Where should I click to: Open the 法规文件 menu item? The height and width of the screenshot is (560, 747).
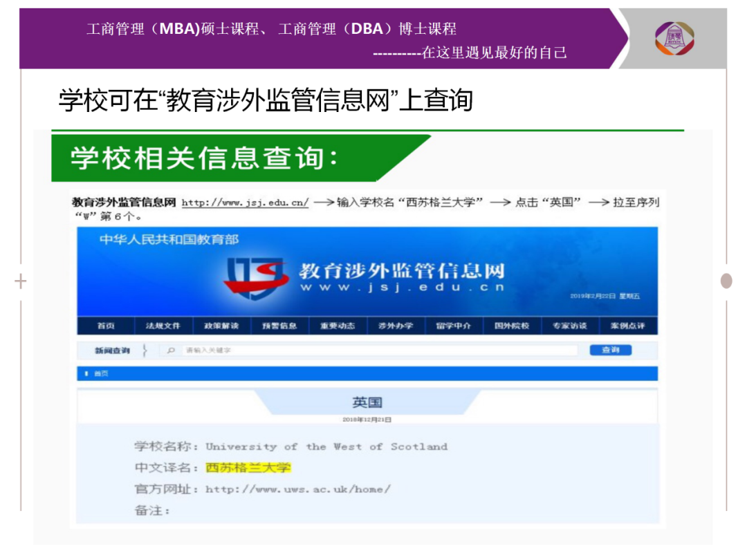click(163, 326)
